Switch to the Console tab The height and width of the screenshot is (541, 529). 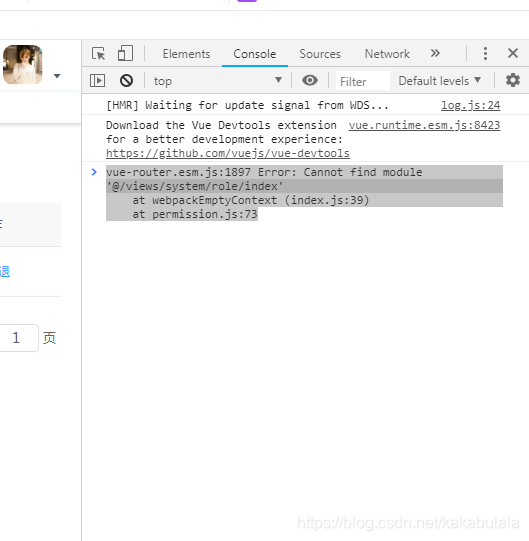(255, 54)
